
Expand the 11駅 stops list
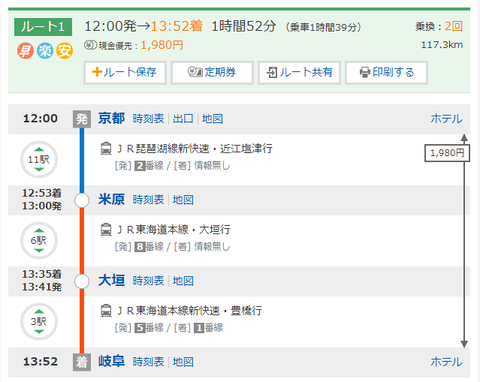pos(39,159)
